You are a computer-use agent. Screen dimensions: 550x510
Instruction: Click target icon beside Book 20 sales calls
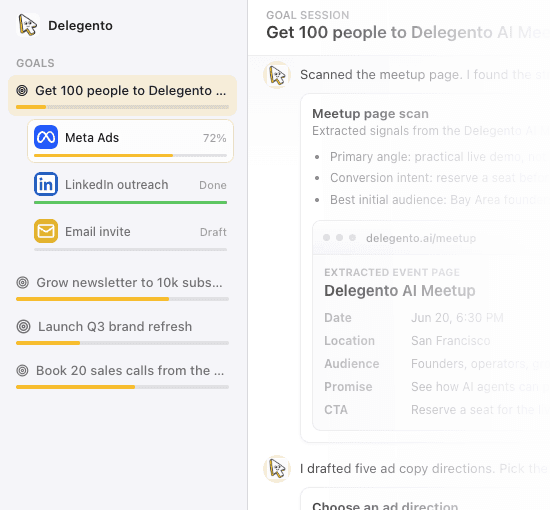point(22,370)
